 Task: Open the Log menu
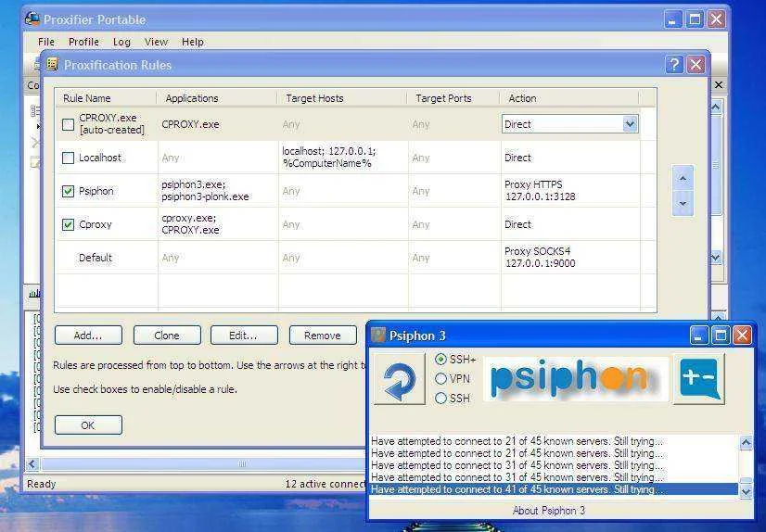click(x=121, y=42)
